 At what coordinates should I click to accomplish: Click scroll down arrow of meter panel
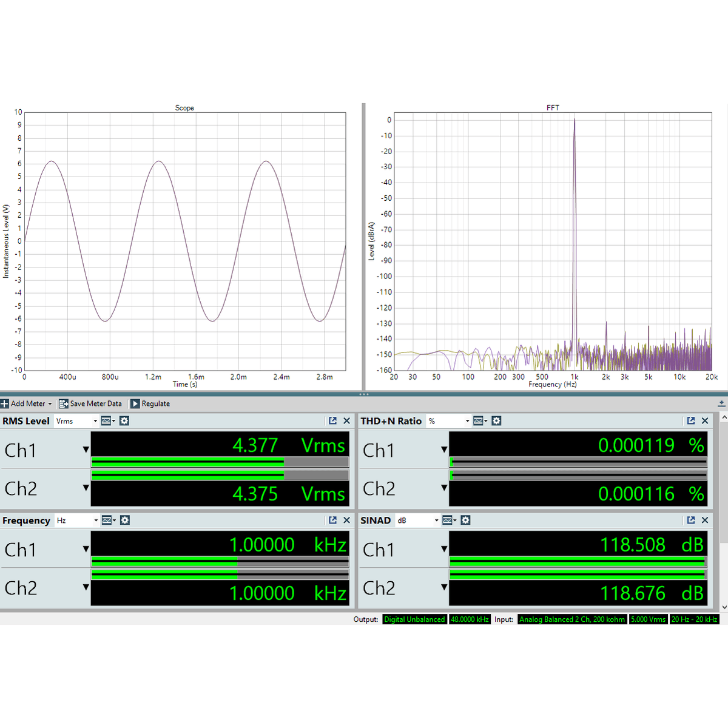[724, 607]
